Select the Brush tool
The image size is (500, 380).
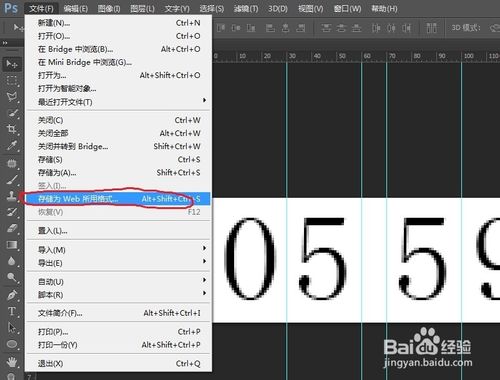[12, 180]
